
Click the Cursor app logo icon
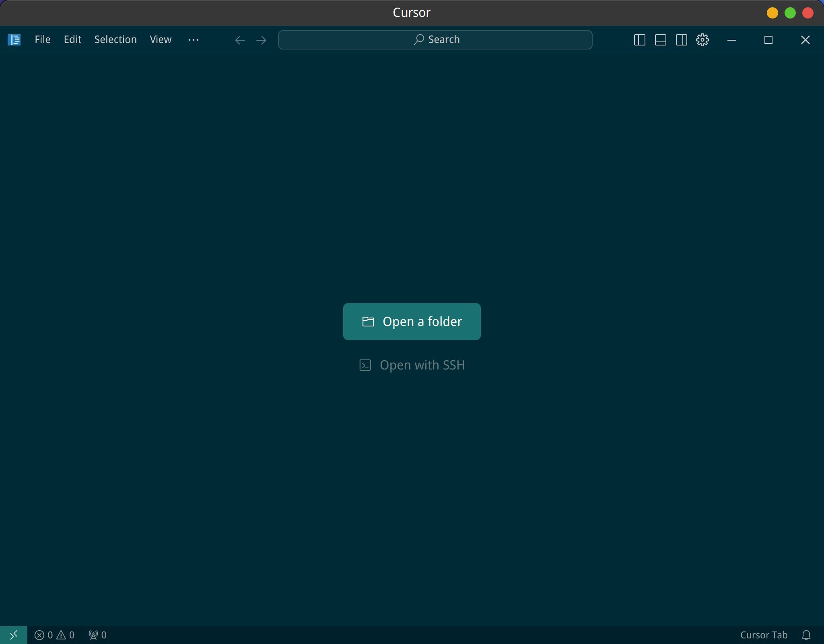tap(14, 40)
